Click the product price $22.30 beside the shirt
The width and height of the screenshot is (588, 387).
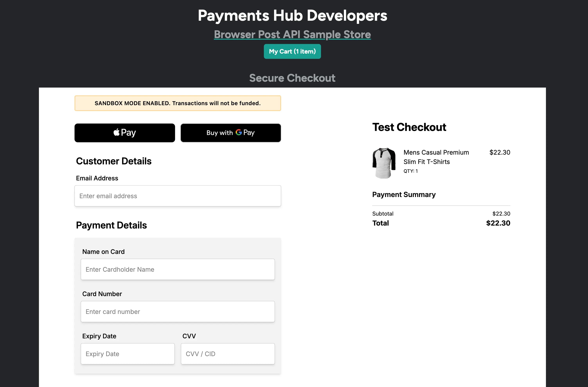coord(500,152)
